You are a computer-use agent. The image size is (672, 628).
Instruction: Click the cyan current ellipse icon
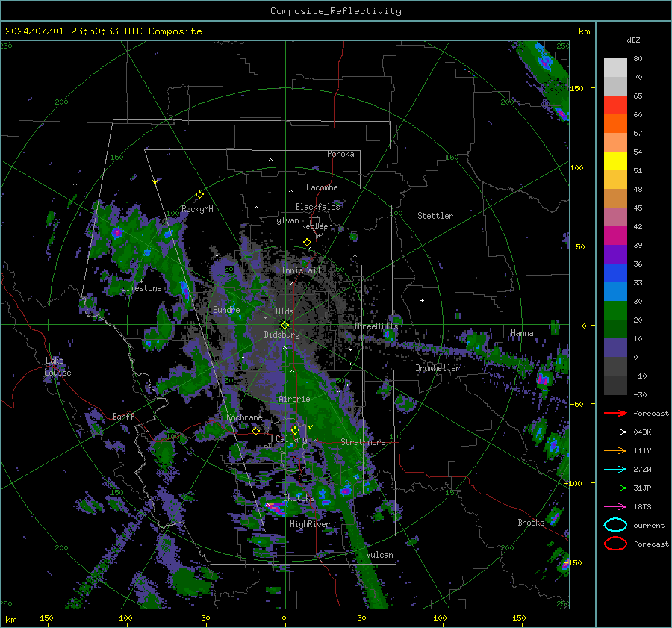[615, 525]
